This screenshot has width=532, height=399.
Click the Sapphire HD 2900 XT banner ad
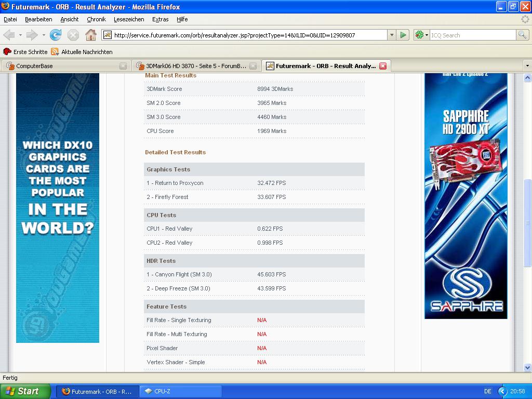[x=466, y=196]
